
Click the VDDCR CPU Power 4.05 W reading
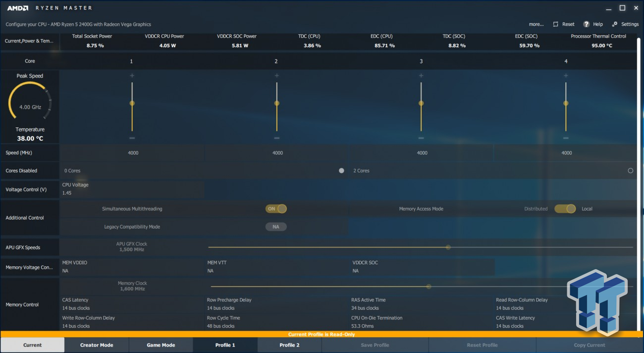(x=167, y=46)
